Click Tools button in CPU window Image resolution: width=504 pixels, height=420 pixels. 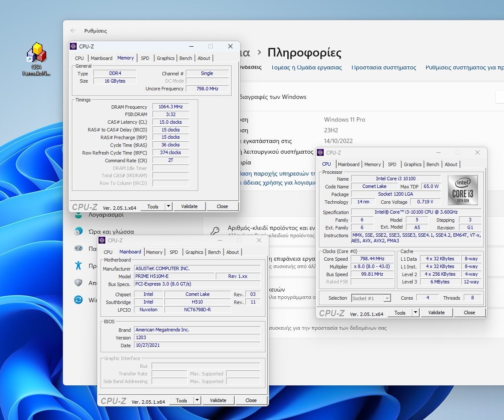(x=400, y=313)
